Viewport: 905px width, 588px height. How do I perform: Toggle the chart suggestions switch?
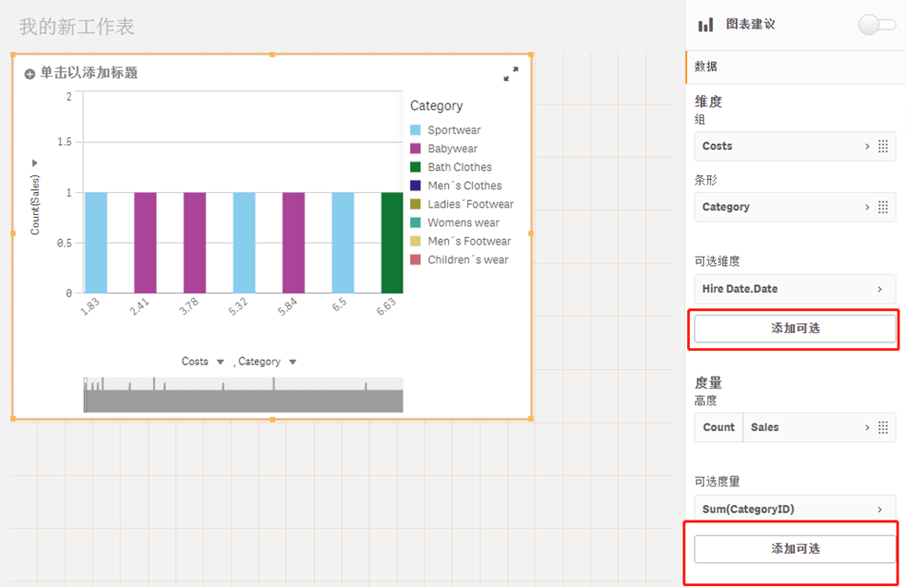click(876, 25)
